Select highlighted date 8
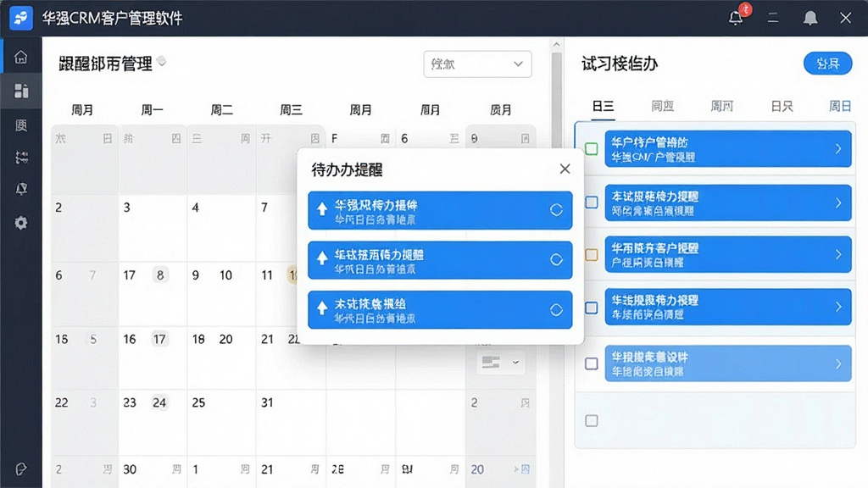 point(160,275)
